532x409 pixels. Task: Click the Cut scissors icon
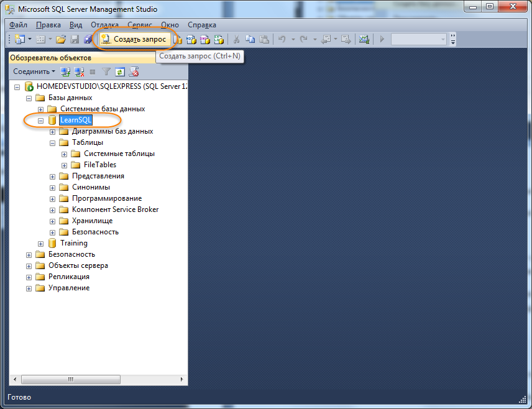coord(237,39)
